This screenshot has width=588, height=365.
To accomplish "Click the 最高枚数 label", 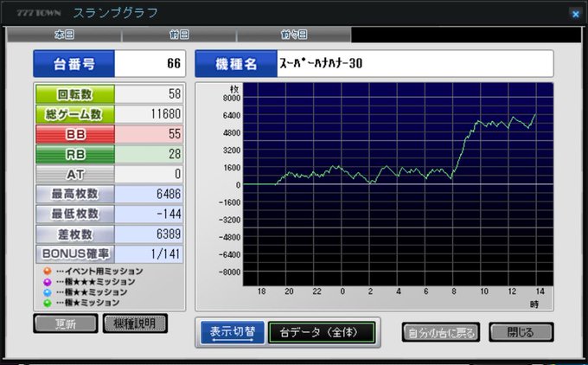I will coord(75,195).
